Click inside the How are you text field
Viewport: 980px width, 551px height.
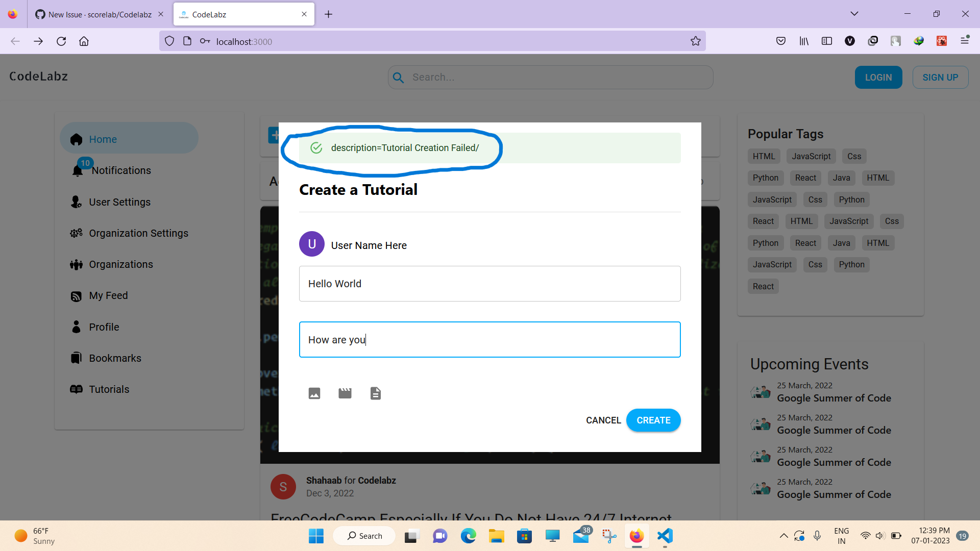489,339
